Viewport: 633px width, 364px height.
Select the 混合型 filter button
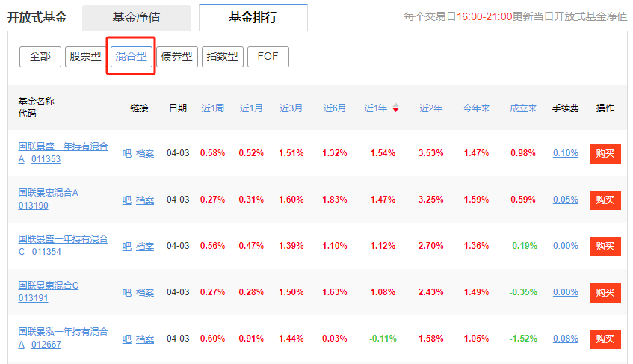click(x=132, y=57)
